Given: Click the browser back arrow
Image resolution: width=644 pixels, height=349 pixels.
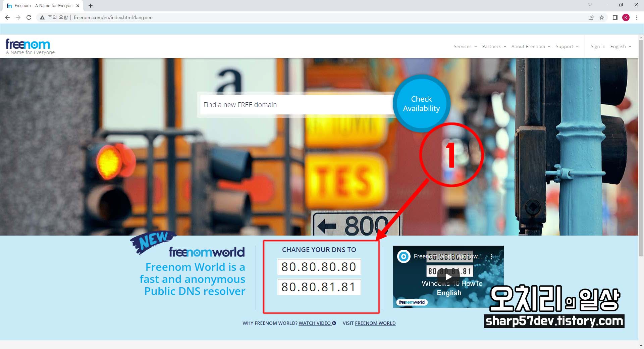Looking at the screenshot, I should pyautogui.click(x=7, y=17).
